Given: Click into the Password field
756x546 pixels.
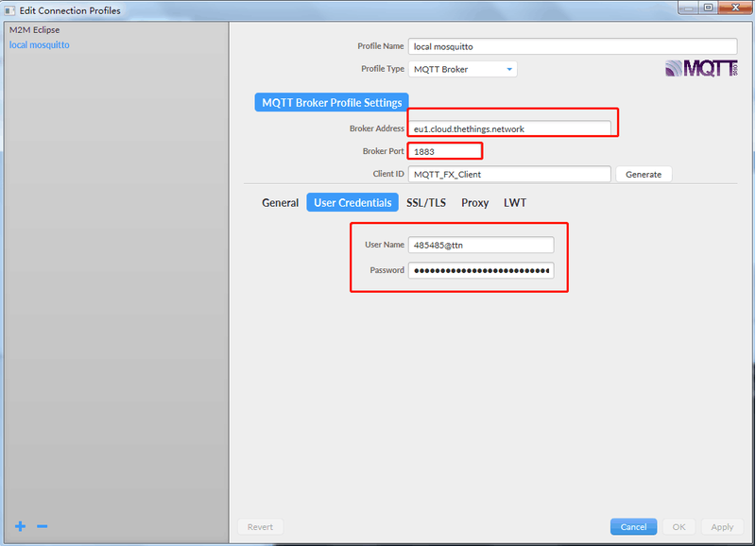Looking at the screenshot, I should pyautogui.click(x=481, y=270).
